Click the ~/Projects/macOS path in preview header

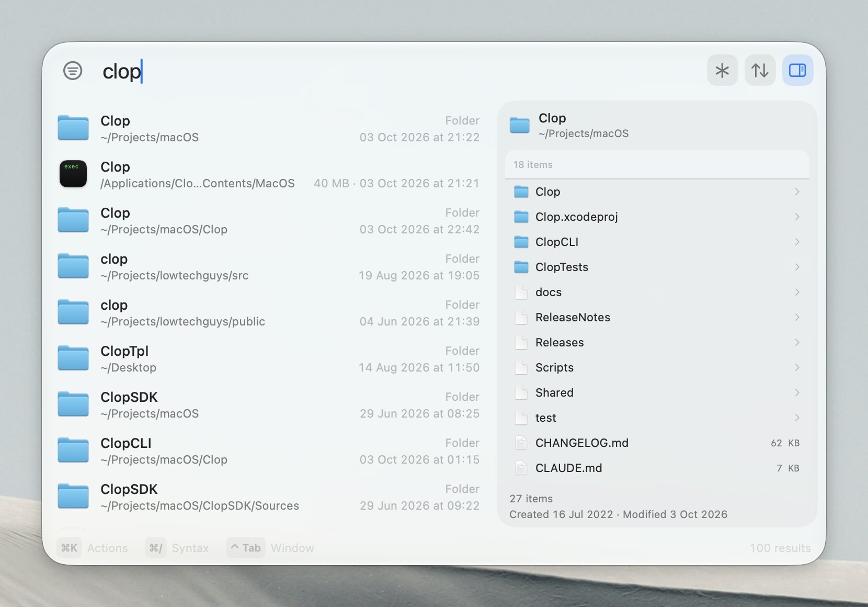pyautogui.click(x=584, y=133)
